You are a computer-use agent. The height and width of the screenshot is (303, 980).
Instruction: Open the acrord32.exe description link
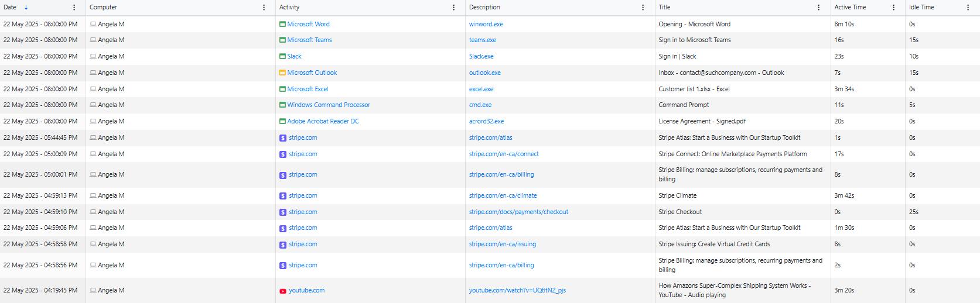tap(487, 122)
